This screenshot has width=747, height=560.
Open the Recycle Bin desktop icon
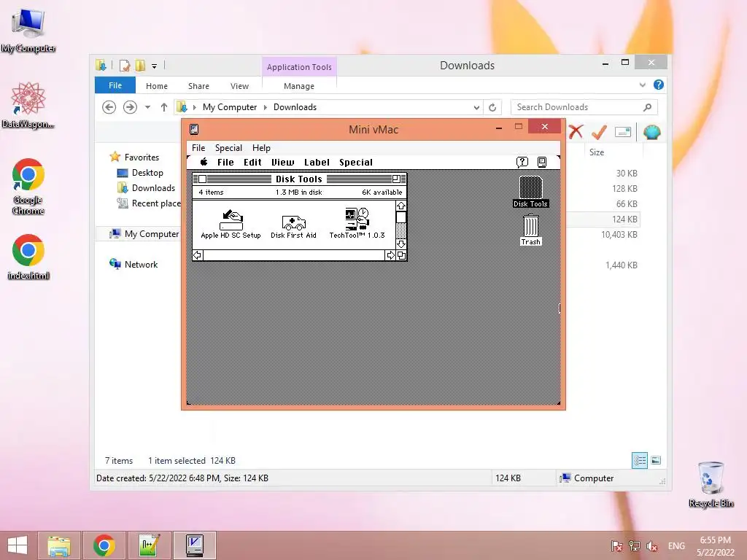[x=711, y=483]
